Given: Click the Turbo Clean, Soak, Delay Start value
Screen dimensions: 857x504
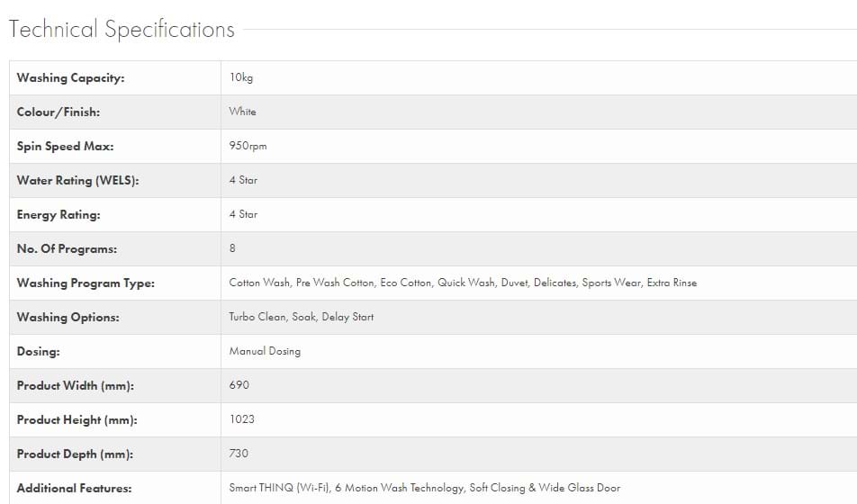Looking at the screenshot, I should (x=301, y=318).
